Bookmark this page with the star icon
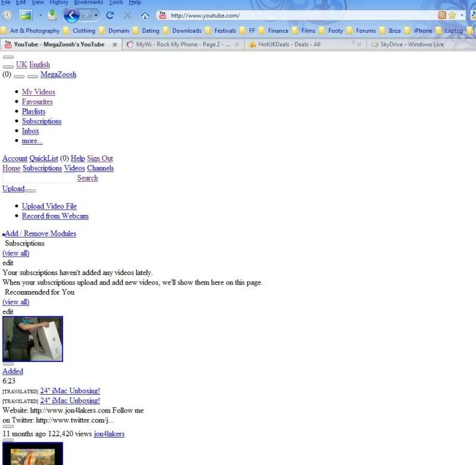This screenshot has height=465, width=476. (x=452, y=15)
